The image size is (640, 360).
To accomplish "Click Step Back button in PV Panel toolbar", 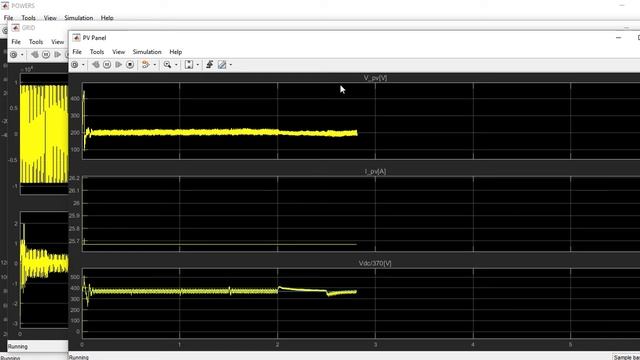I will coord(96,64).
